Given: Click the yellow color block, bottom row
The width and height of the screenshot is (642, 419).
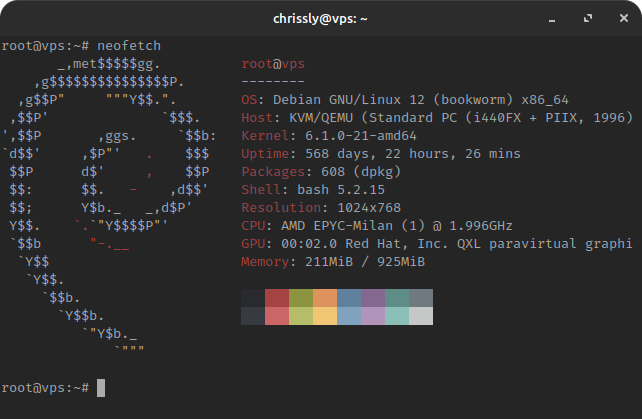Looking at the screenshot, I should point(325,316).
